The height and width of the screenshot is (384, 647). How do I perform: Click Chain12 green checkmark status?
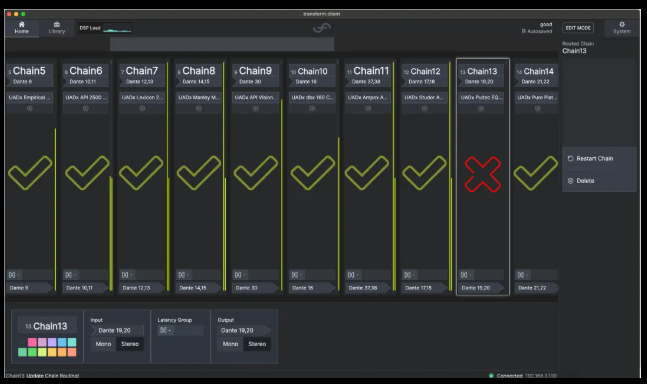(x=425, y=173)
